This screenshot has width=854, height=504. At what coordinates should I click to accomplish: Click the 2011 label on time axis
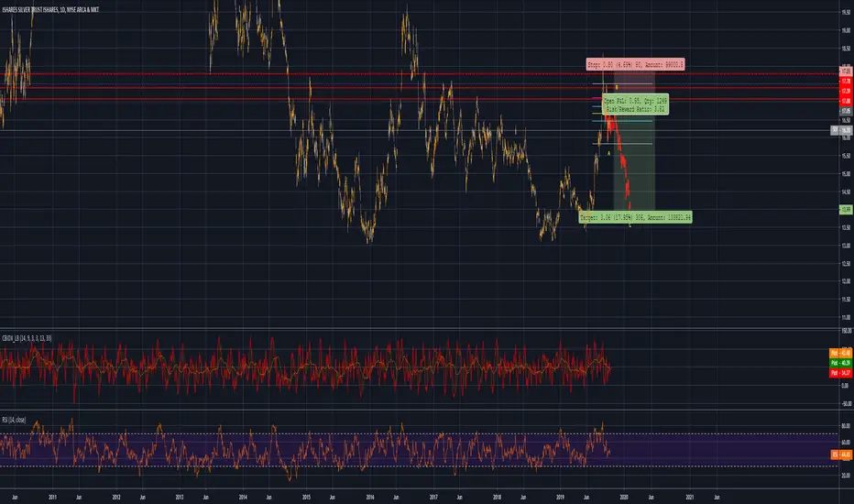click(x=52, y=497)
